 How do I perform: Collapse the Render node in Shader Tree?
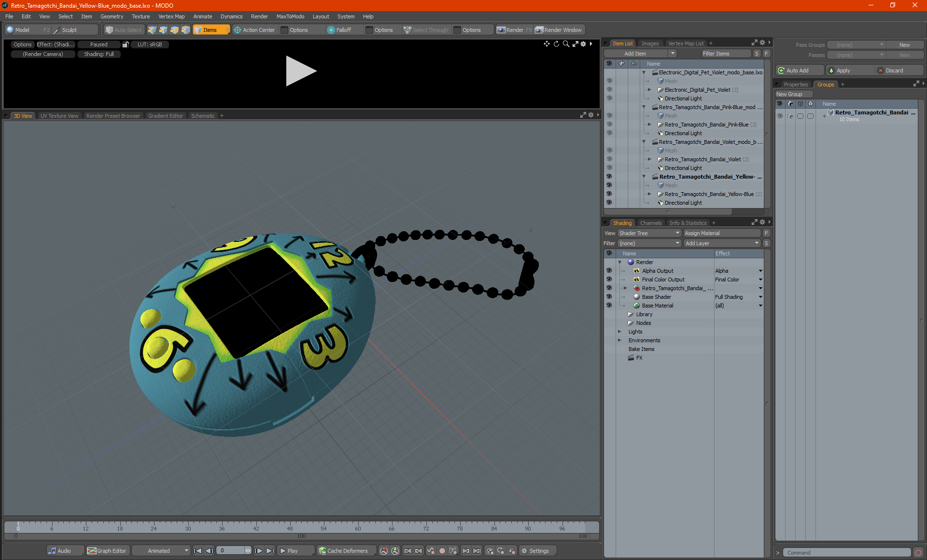(x=620, y=262)
